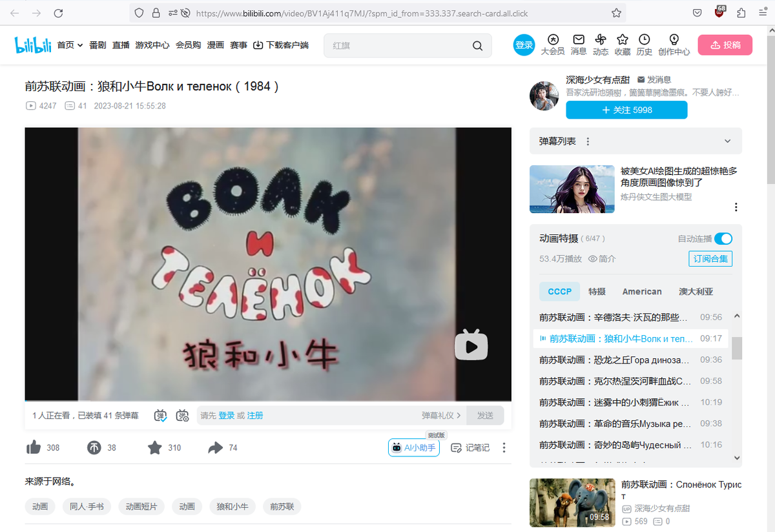The image size is (775, 532).
Task: Open 消息 messages icon
Action: [579, 39]
